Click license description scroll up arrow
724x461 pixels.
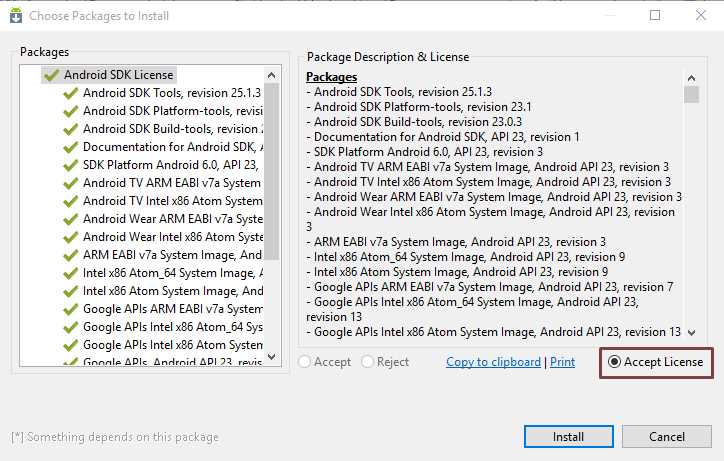click(691, 78)
